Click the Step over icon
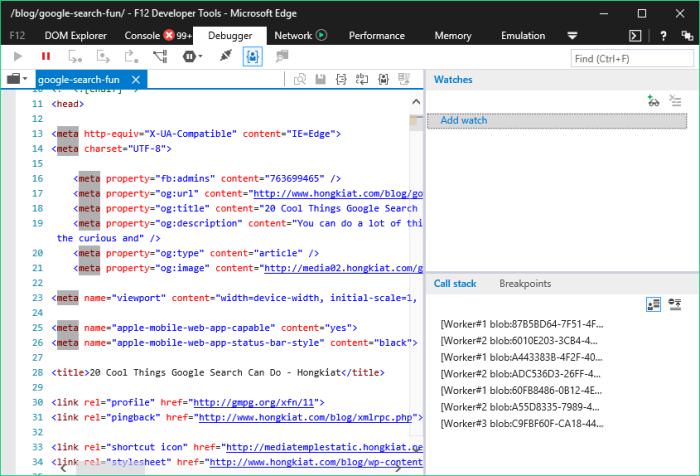 tap(103, 56)
